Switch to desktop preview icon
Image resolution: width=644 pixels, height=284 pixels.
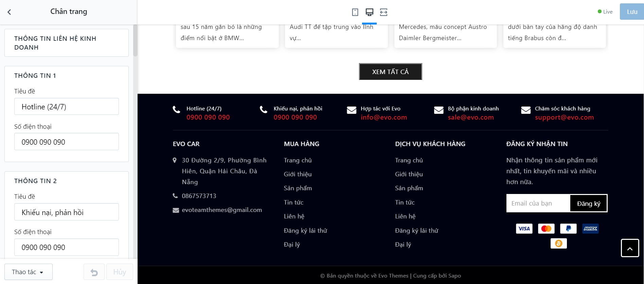pos(369,12)
